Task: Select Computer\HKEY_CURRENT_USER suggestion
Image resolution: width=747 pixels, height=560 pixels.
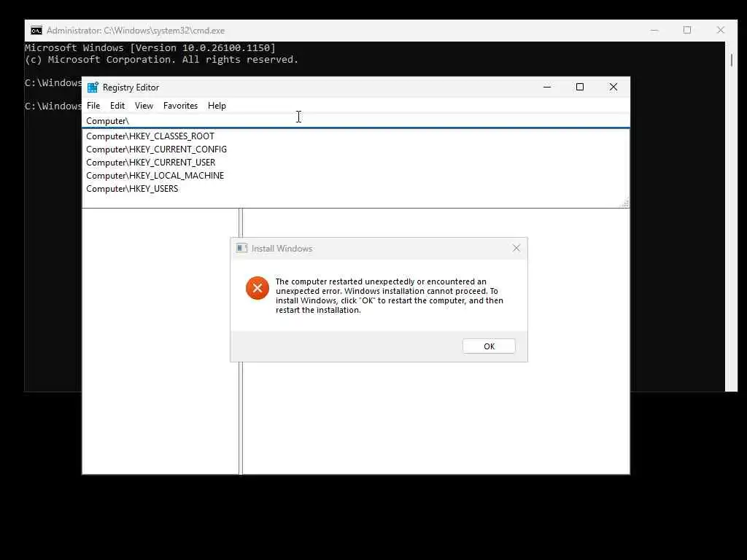Action: pyautogui.click(x=356, y=163)
